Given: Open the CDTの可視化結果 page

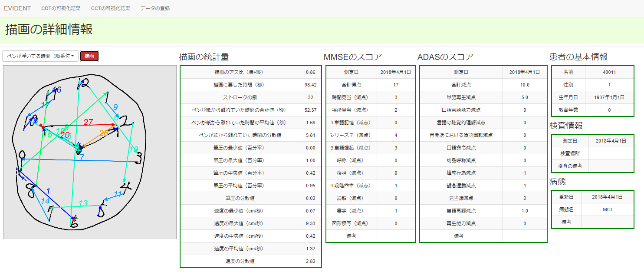Looking at the screenshot, I should (x=61, y=8).
